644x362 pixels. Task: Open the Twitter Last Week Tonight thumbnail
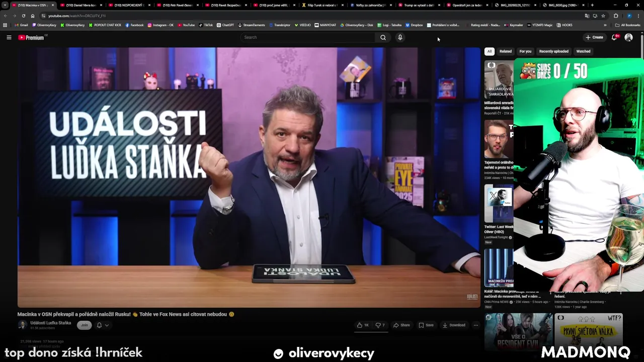499,203
